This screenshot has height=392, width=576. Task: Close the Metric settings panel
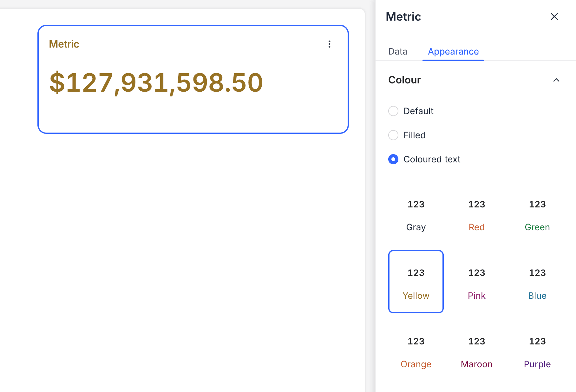(x=554, y=16)
